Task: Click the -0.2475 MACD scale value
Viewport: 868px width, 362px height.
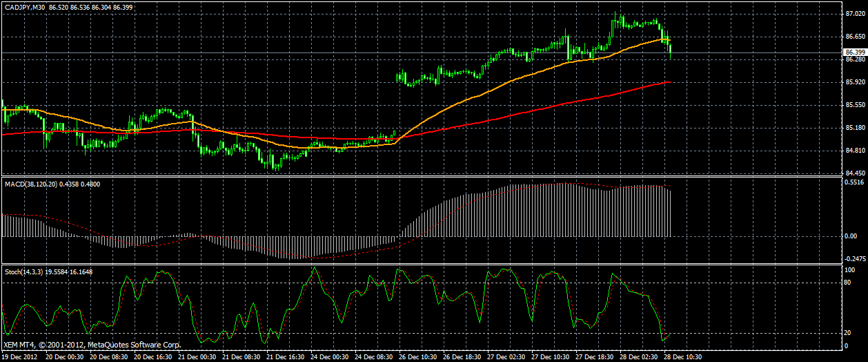Action: pos(855,258)
